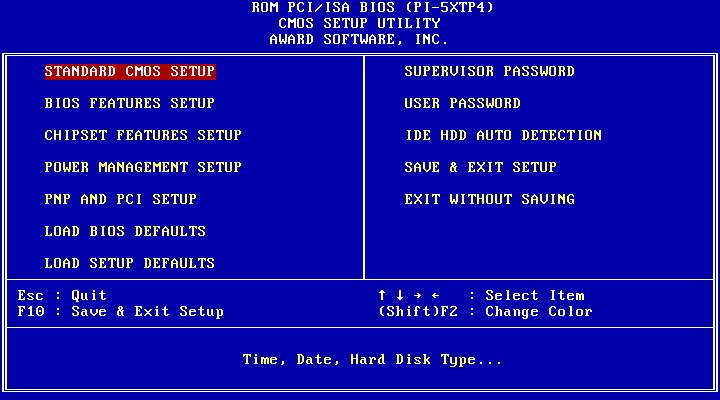Open BIOS Features Setup
Viewport: 720px width, 400px height.
click(x=130, y=103)
